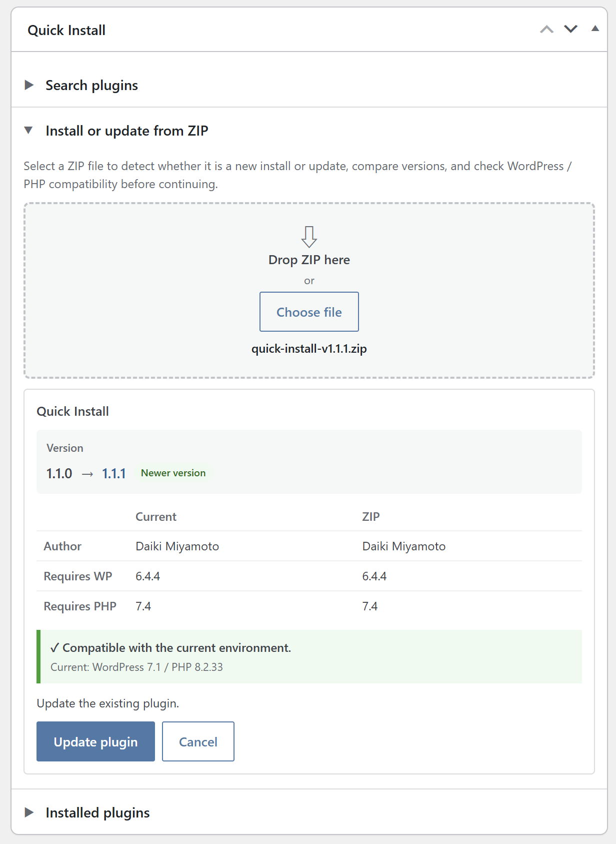Click the Search plugins disclosure triangle
Image resolution: width=616 pixels, height=844 pixels.
point(29,85)
